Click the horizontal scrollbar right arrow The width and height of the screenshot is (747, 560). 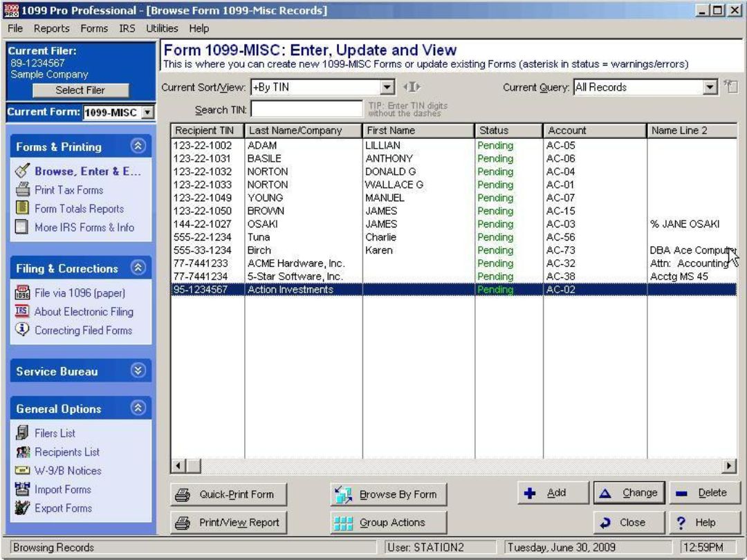click(x=729, y=466)
